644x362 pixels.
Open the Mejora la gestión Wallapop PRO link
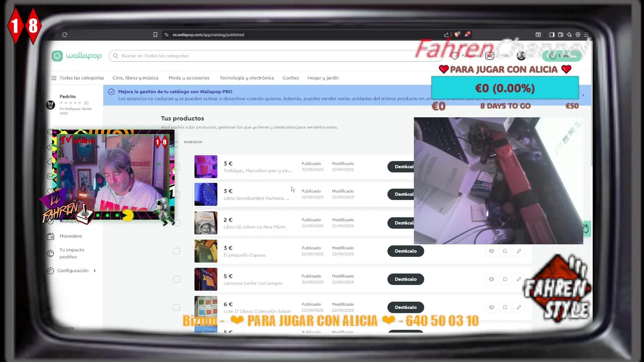175,92
